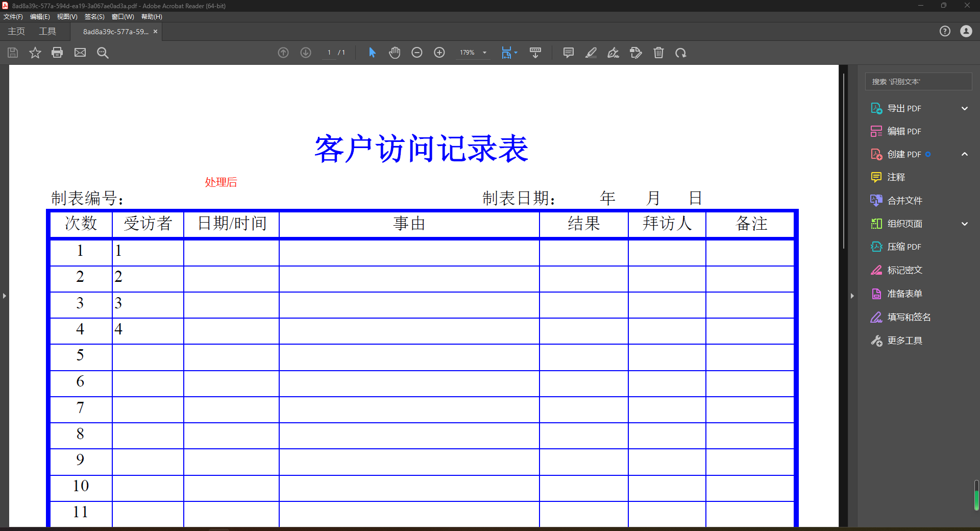Delete pages using the trash icon
Viewport: 980px width, 531px height.
659,53
